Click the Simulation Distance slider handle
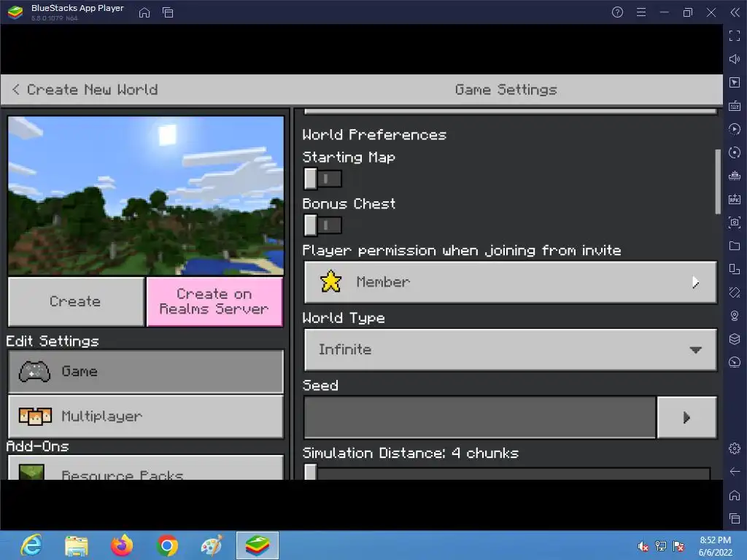The width and height of the screenshot is (747, 560). (311, 472)
